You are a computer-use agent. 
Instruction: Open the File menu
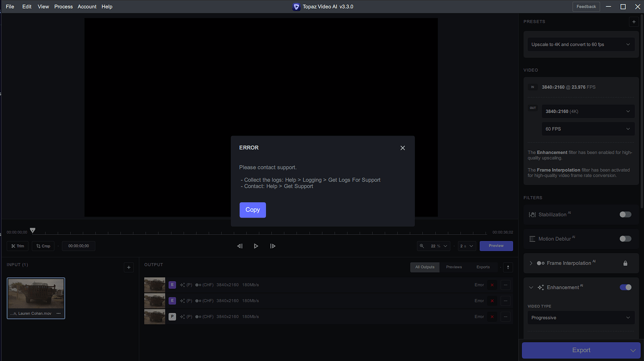coord(10,7)
